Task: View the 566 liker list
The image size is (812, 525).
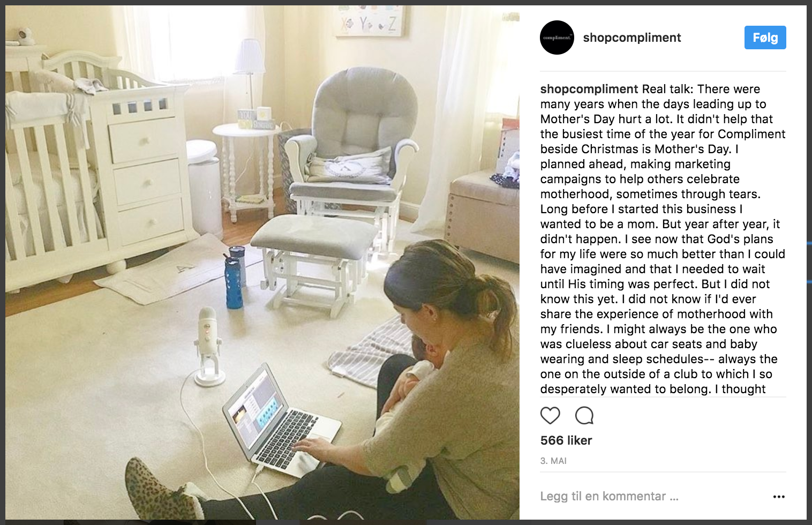Action: pyautogui.click(x=566, y=440)
